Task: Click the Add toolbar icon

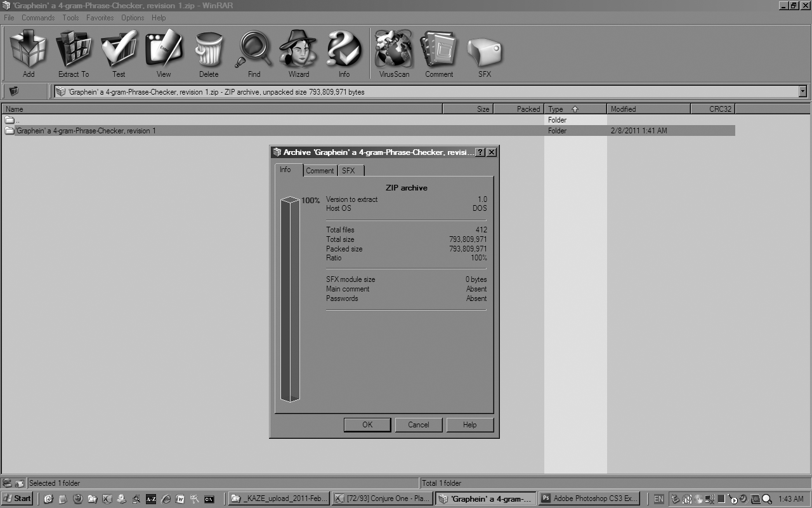Action: pyautogui.click(x=29, y=54)
